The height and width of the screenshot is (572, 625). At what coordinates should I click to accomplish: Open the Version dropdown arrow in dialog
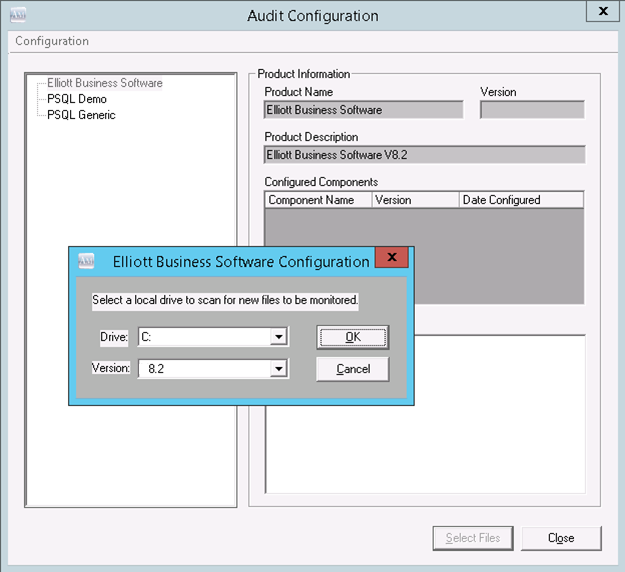[279, 369]
